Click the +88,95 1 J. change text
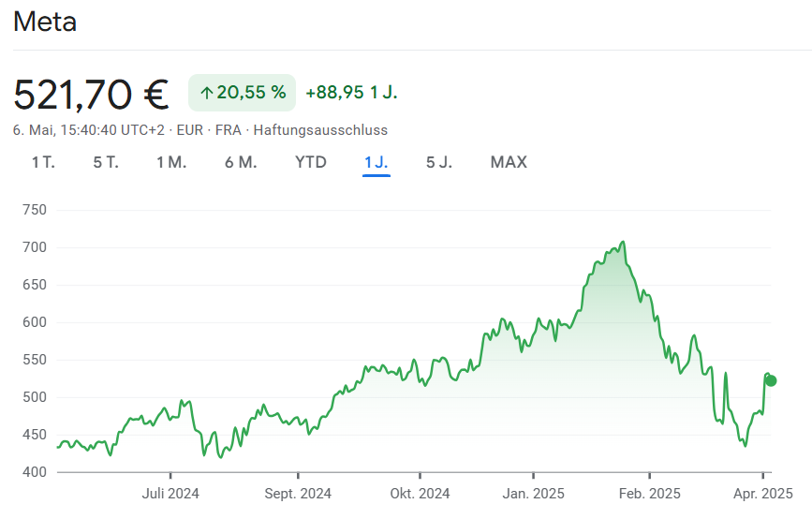This screenshot has height=519, width=812. pos(352,93)
